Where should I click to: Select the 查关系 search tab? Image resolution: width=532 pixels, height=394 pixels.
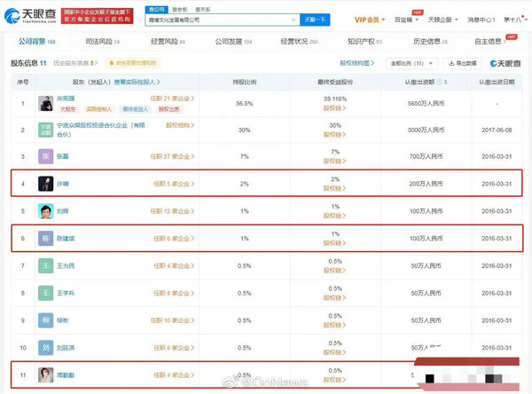(202, 10)
